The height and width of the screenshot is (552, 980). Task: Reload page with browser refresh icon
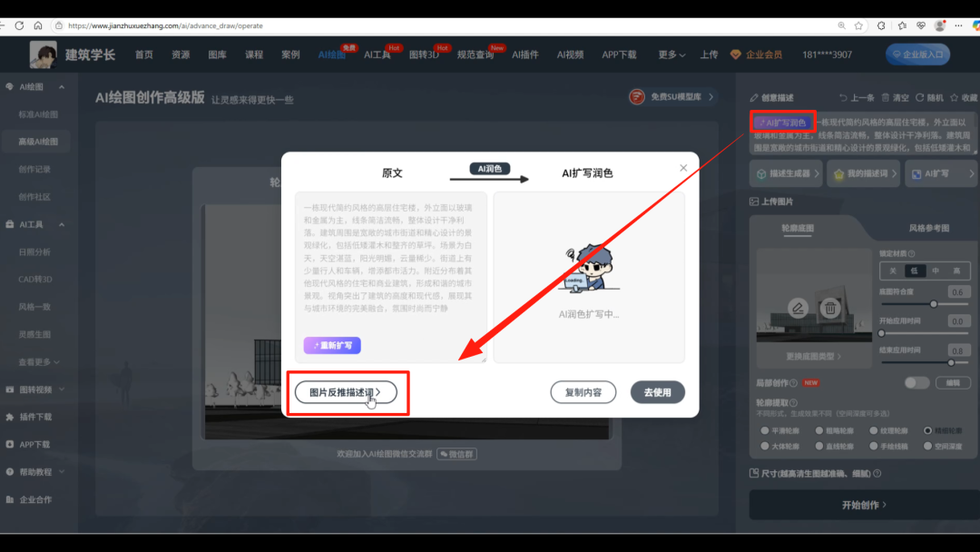[19, 25]
